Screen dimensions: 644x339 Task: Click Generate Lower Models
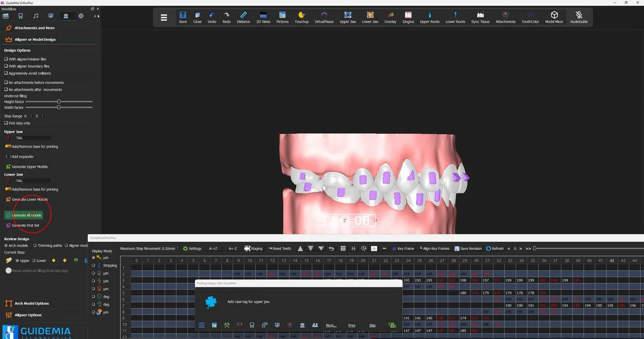point(26,199)
